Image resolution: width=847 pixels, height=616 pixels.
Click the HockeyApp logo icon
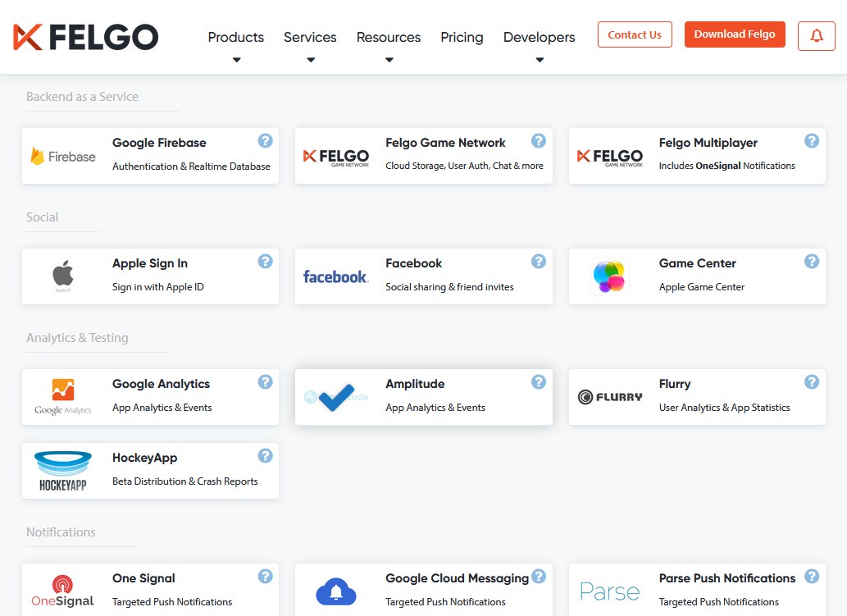click(x=62, y=470)
